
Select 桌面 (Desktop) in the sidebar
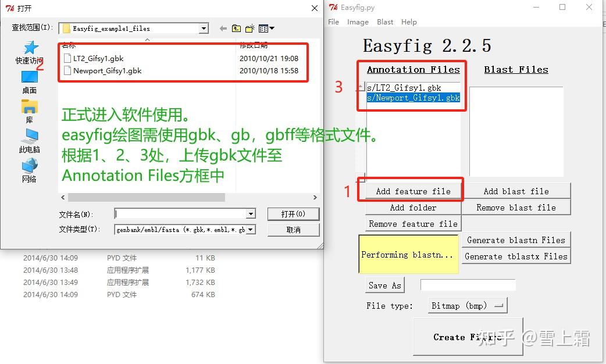pos(29,81)
